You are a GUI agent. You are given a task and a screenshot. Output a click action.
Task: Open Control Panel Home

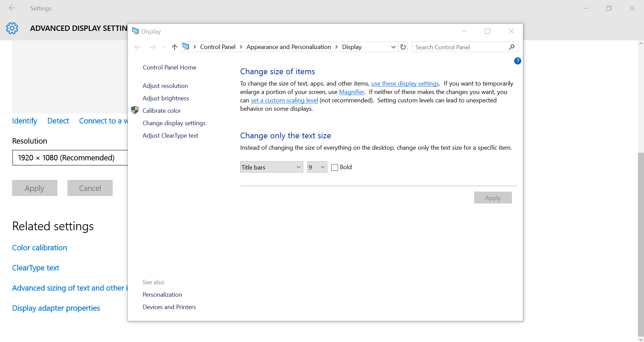click(x=169, y=67)
